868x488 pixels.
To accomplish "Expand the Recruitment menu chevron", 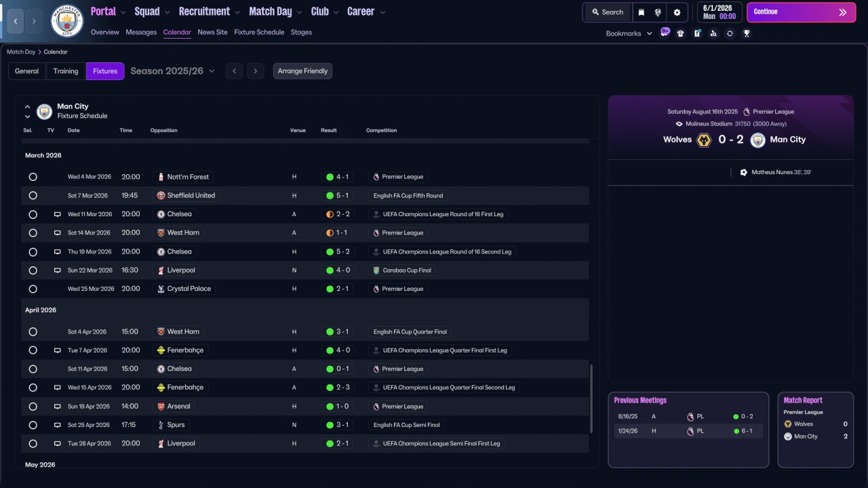I will (x=237, y=12).
